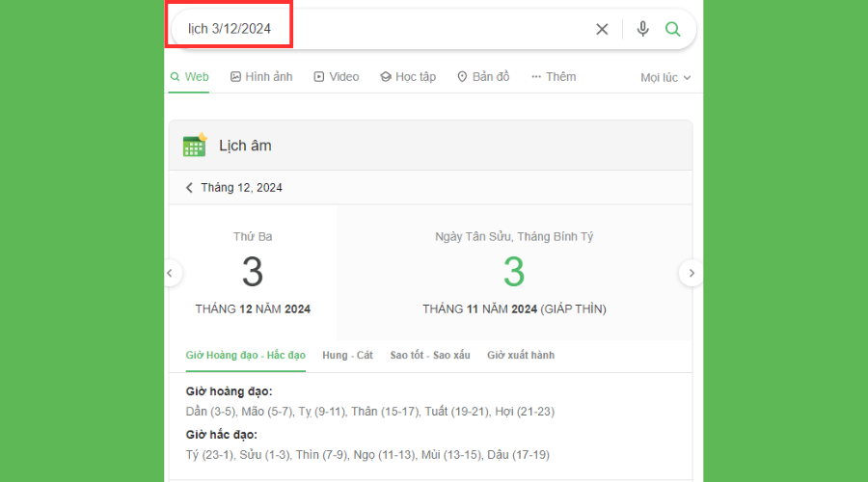Click the green magnifier search button
This screenshot has width=868, height=482.
click(673, 29)
